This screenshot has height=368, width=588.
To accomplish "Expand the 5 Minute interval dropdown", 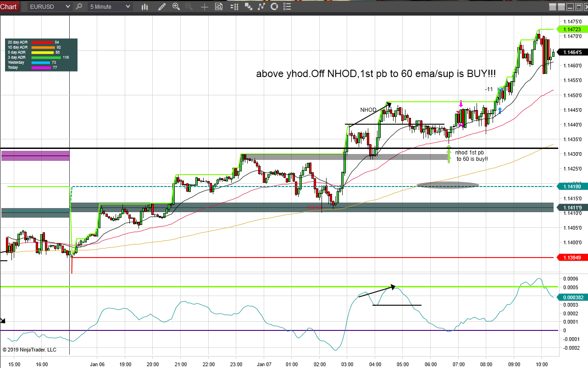I will 111,7.
